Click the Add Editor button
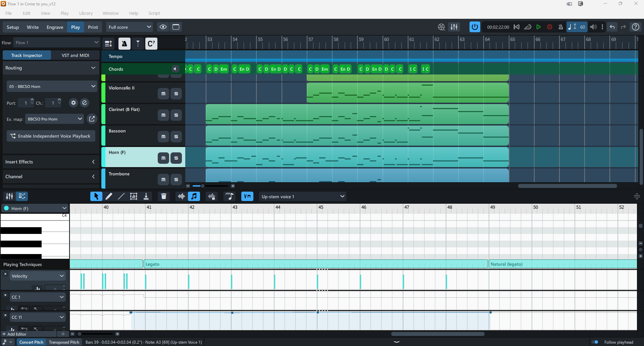 click(x=14, y=334)
